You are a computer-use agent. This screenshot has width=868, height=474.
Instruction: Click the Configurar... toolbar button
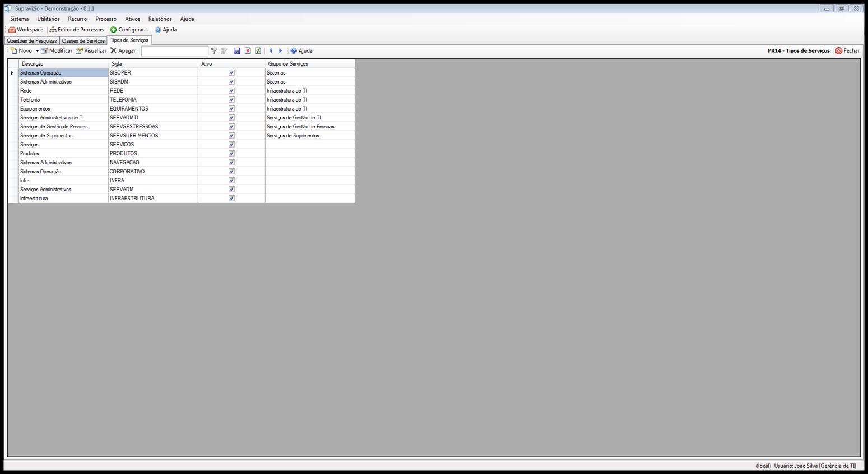click(129, 30)
